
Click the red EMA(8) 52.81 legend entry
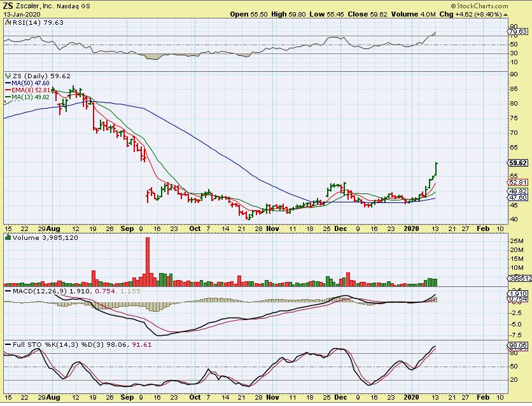pyautogui.click(x=27, y=90)
